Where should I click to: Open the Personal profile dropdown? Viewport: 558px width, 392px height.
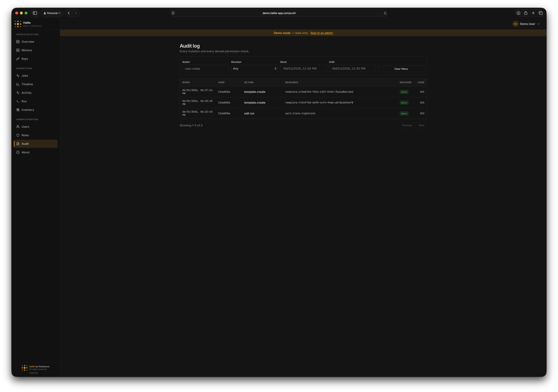point(52,13)
